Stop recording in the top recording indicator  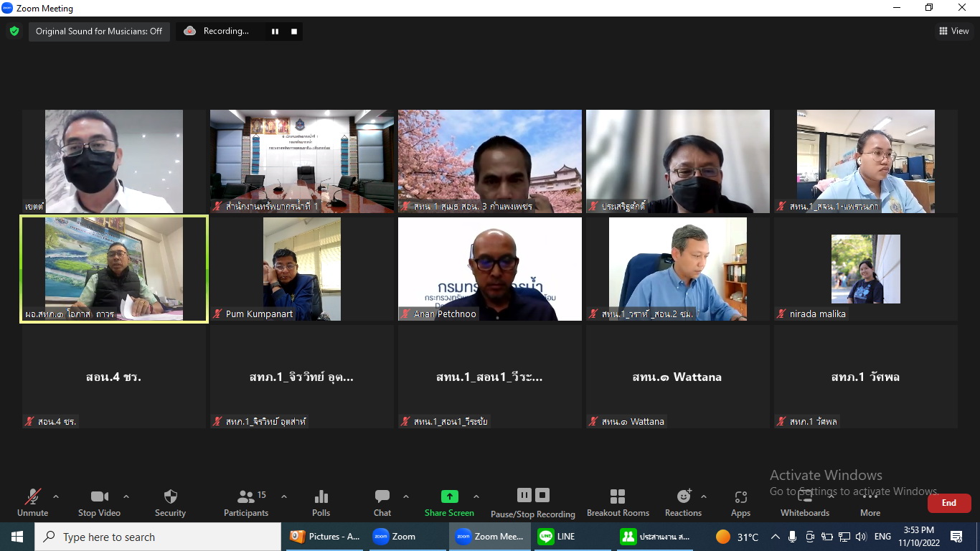coord(293,31)
